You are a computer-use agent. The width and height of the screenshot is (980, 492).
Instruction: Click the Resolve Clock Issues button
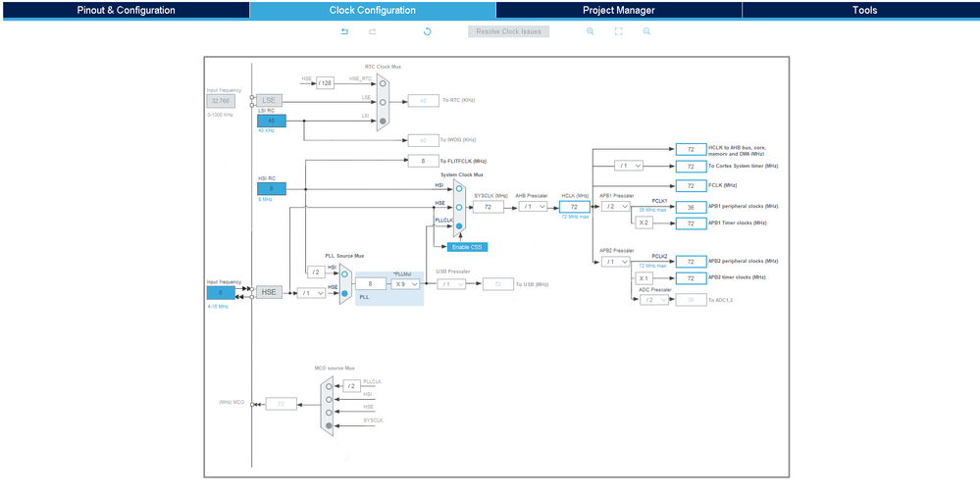509,31
